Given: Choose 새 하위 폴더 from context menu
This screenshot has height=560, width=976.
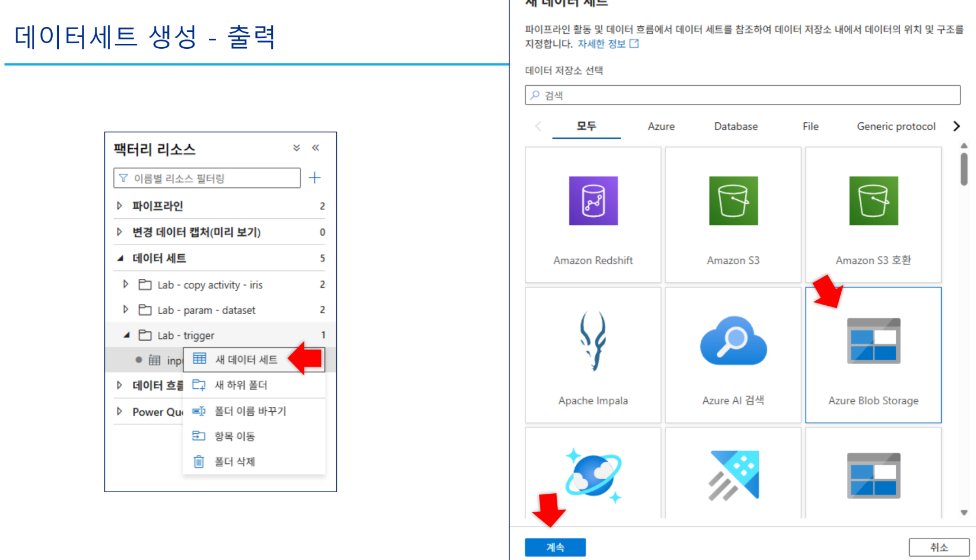Looking at the screenshot, I should pyautogui.click(x=254, y=385).
